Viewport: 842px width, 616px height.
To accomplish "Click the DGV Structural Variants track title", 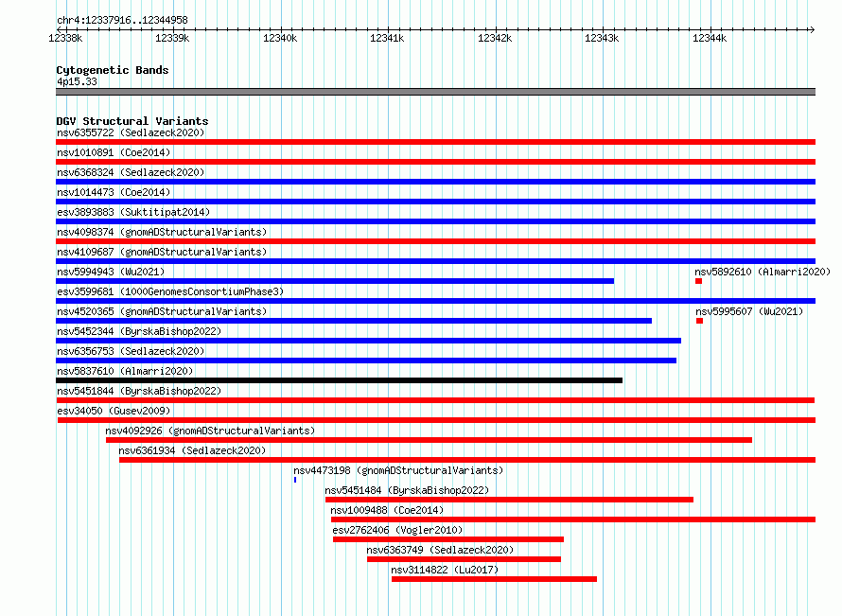I will point(132,121).
